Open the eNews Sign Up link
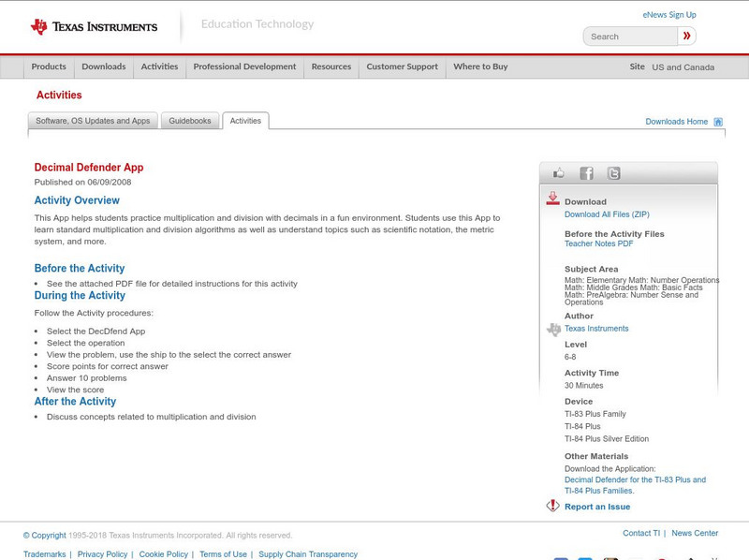Screen dimensions: 749x560 click(x=669, y=15)
